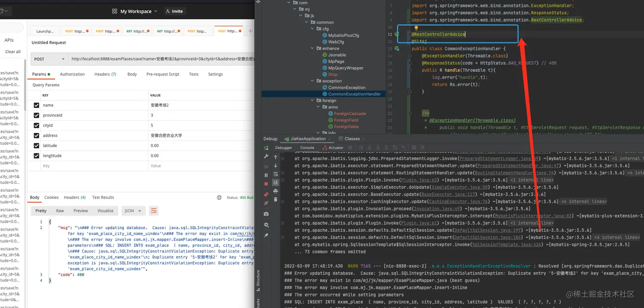Collapse the cfg folder
Image resolution: width=644 pixels, height=308 pixels.
pos(313,29)
